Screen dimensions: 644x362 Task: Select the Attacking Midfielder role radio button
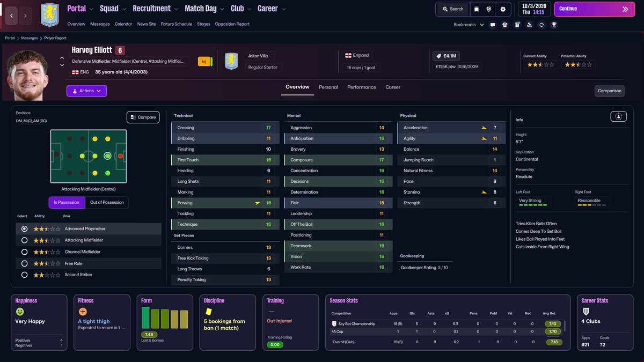pyautogui.click(x=24, y=240)
